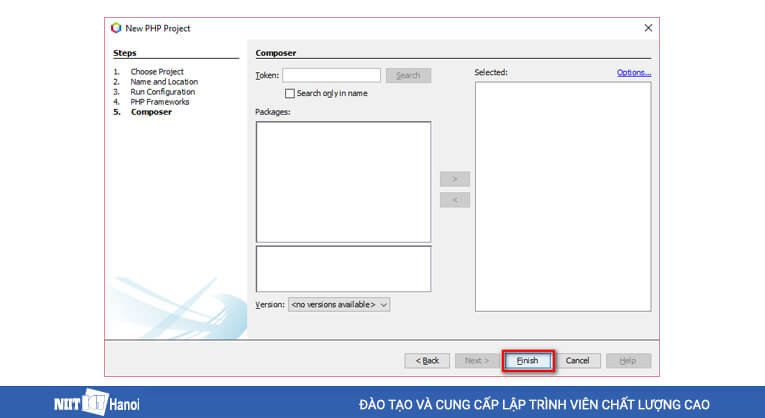
Task: Click Finish to create the project
Action: pyautogui.click(x=527, y=360)
